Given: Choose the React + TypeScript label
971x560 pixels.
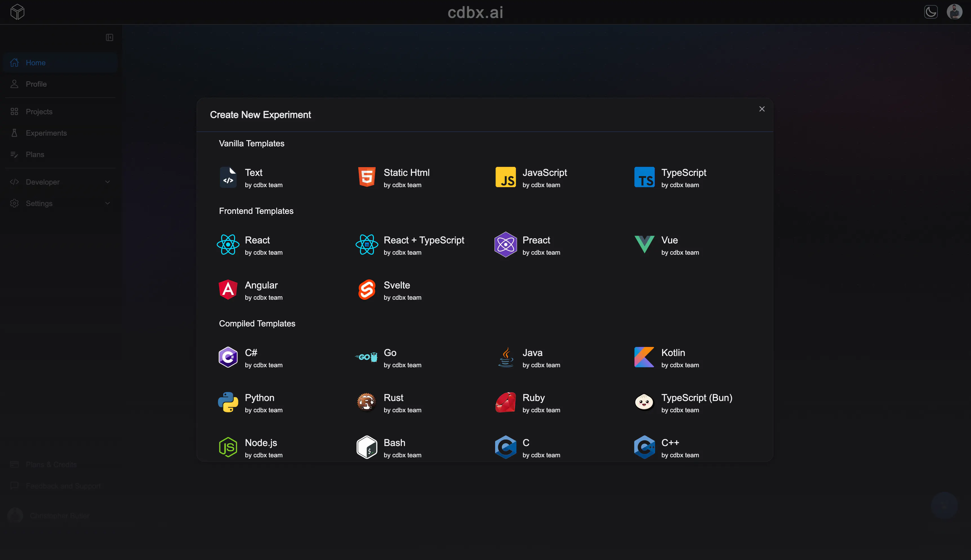Looking at the screenshot, I should [x=424, y=240].
